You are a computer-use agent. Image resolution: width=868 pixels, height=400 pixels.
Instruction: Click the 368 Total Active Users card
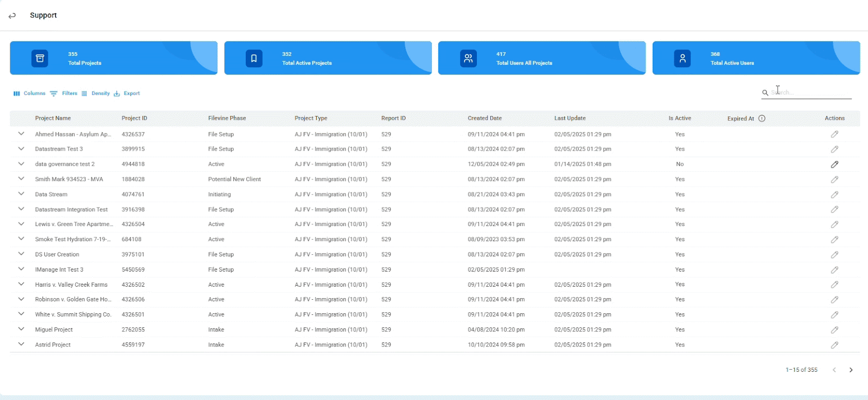point(756,58)
